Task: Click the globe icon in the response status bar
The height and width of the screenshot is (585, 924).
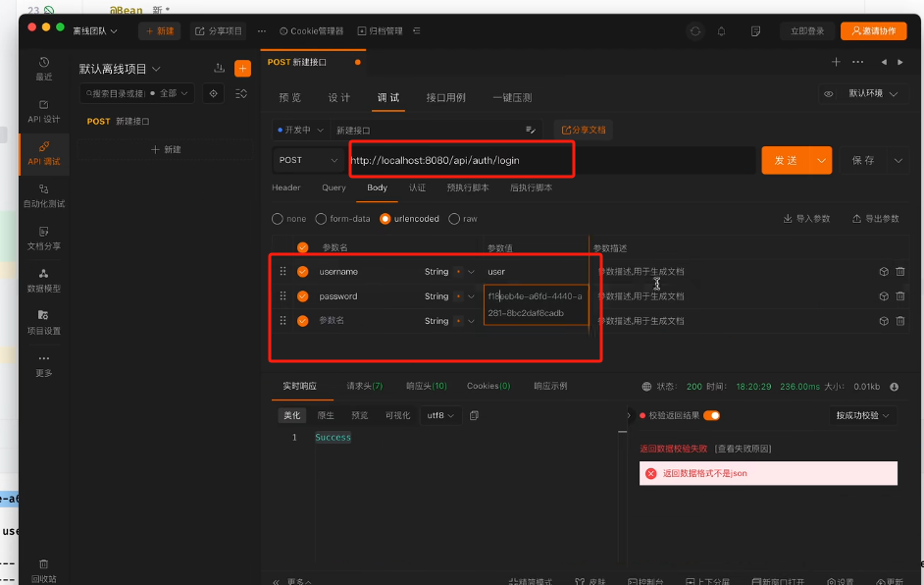Action: [646, 387]
